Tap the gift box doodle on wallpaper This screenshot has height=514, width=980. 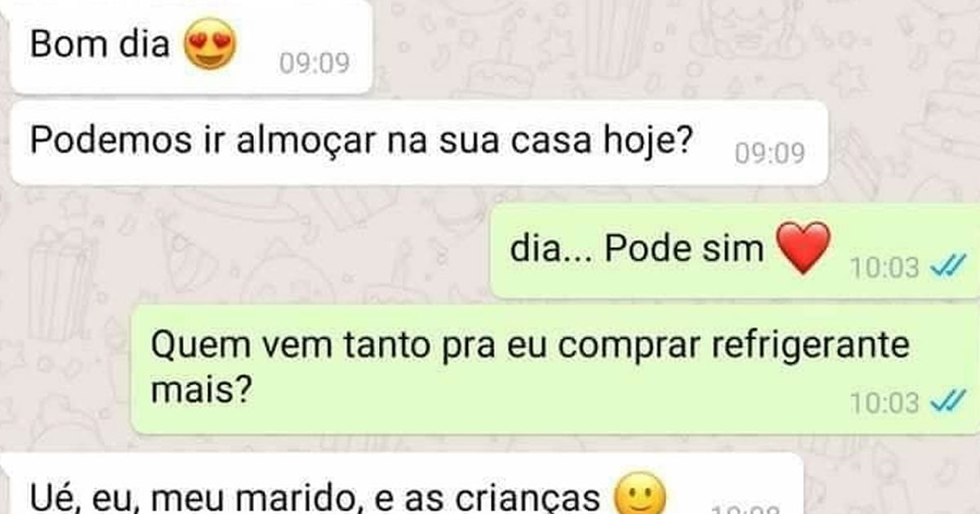pyautogui.click(x=59, y=281)
